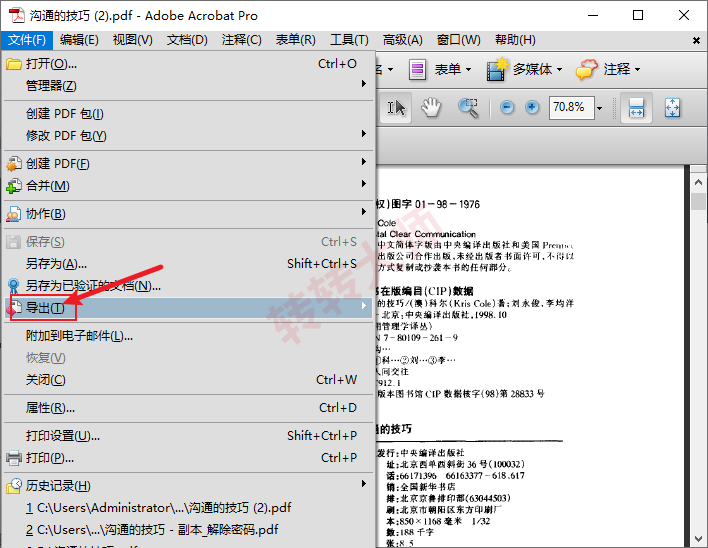Expand the Comment toolbar dropdown arrow
The height and width of the screenshot is (548, 708).
[x=637, y=70]
